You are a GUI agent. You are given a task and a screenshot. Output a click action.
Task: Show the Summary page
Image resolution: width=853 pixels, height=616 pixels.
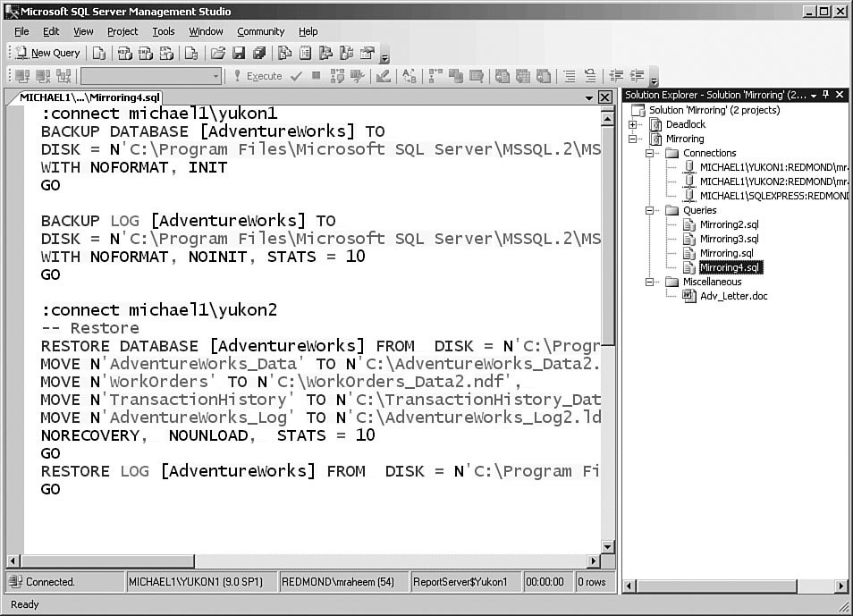[305, 53]
